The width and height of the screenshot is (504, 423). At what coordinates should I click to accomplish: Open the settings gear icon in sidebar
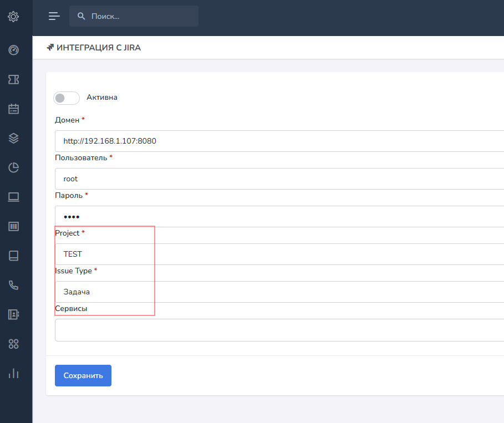pos(14,17)
